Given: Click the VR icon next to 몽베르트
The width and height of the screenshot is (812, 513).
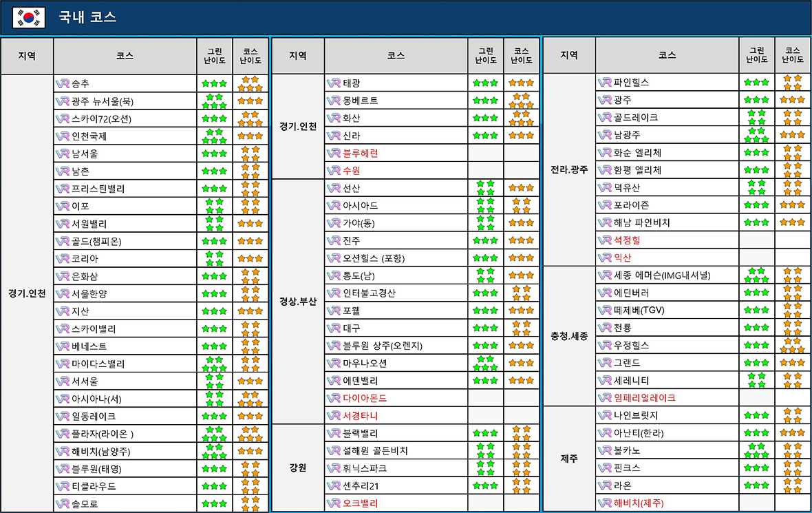Looking at the screenshot, I should click(334, 101).
